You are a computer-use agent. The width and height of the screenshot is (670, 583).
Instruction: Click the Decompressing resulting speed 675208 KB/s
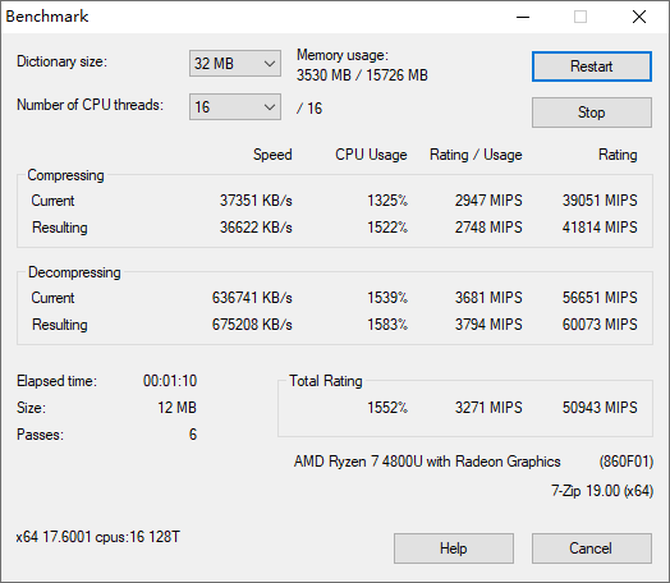coord(252,324)
